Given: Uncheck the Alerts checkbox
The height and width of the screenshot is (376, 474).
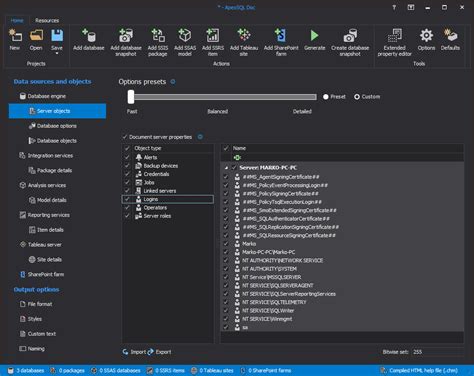Looking at the screenshot, I should tap(127, 157).
